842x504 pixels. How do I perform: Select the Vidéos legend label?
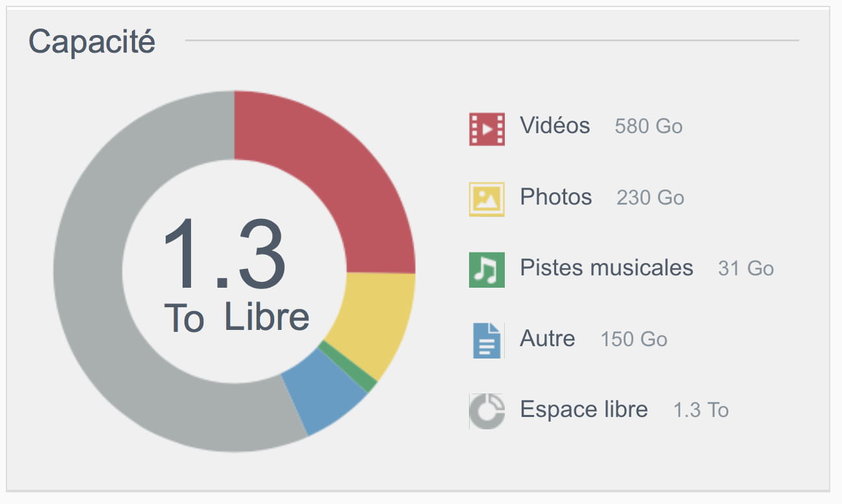555,125
